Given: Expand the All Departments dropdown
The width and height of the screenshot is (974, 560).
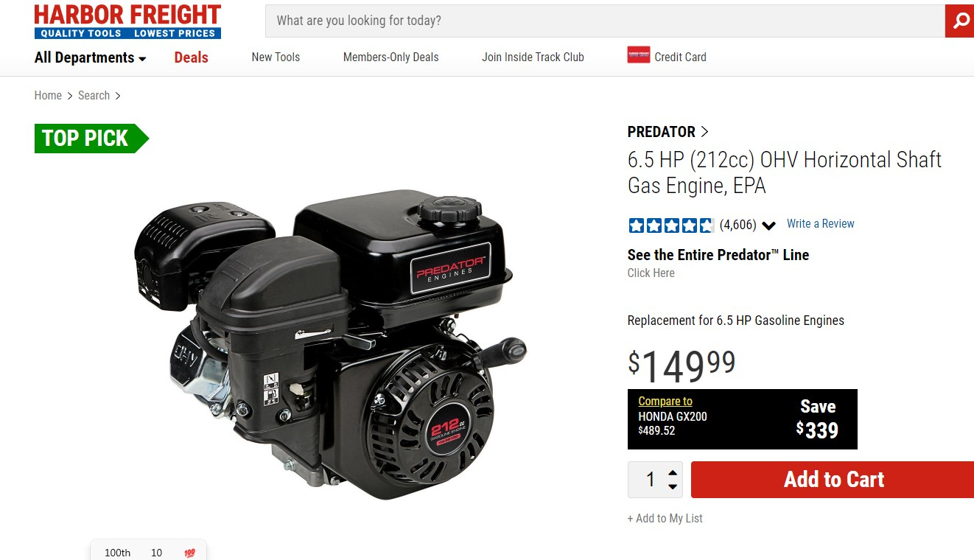Looking at the screenshot, I should click(91, 57).
